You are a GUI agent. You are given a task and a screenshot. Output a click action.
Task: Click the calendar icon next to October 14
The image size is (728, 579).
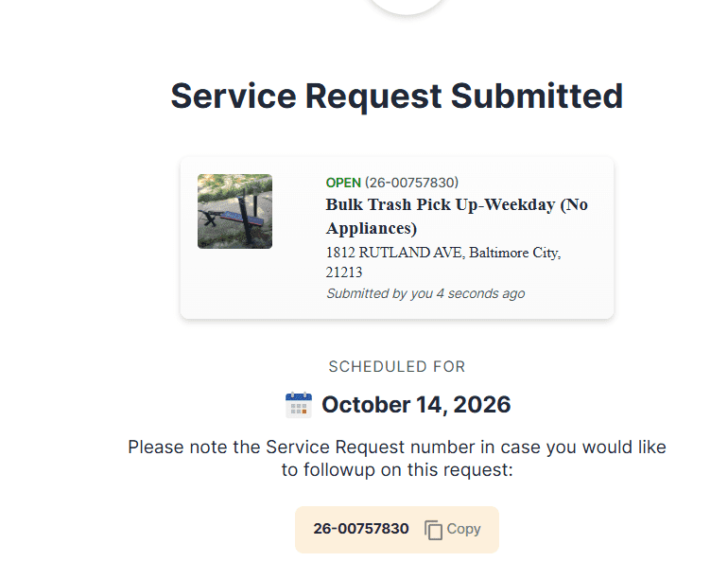[299, 405]
